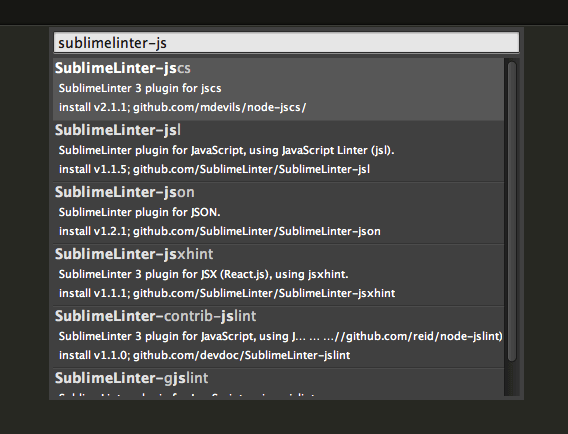Select the SublimeLinter-gjslint package title
Image resolution: width=568 pixels, height=434 pixels.
click(131, 378)
